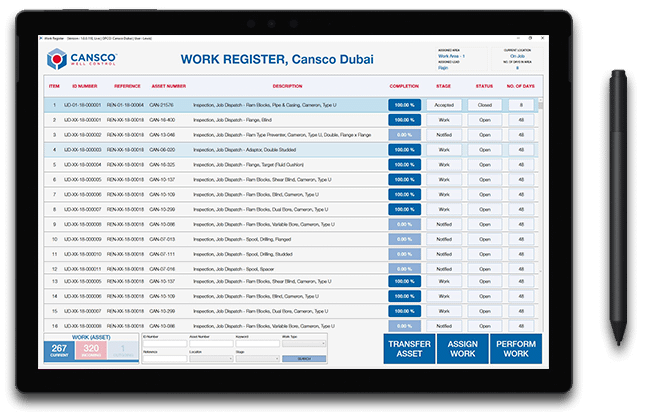Click the Closed status cell in row 1
This screenshot has height=414, width=658.
click(x=485, y=105)
